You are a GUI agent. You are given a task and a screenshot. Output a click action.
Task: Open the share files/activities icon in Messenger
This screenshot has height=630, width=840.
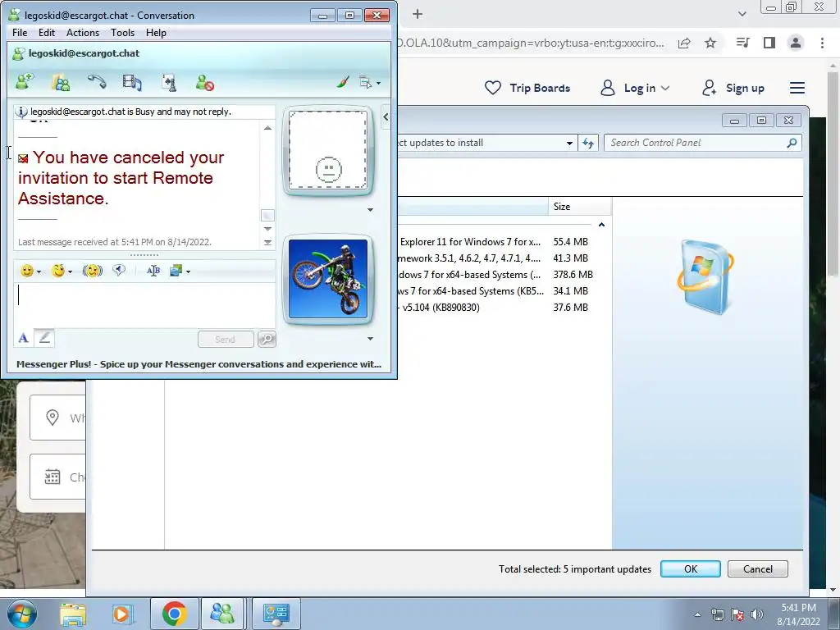coord(61,83)
